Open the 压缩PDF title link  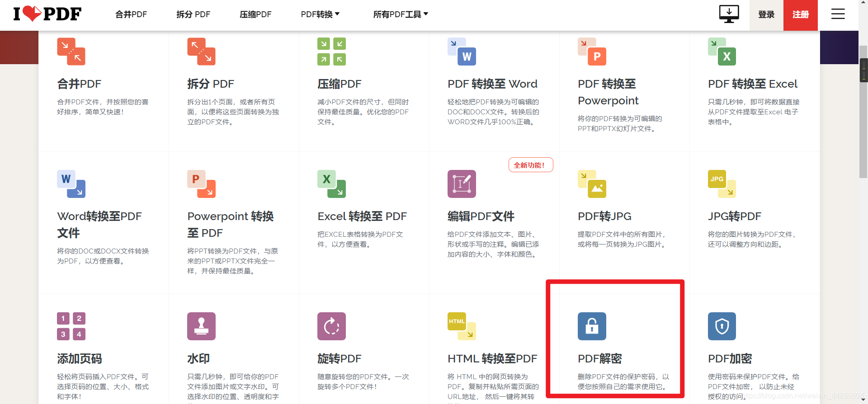click(340, 84)
